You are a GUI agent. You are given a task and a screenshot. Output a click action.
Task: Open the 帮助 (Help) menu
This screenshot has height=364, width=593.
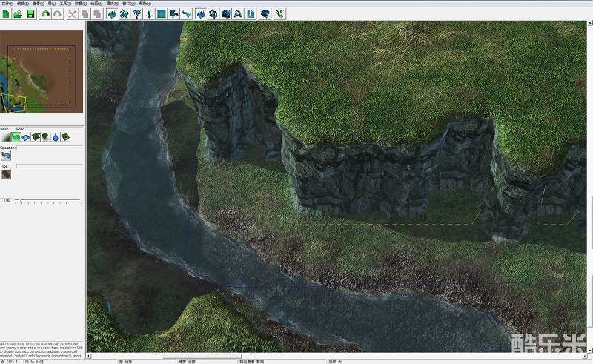coord(145,3)
